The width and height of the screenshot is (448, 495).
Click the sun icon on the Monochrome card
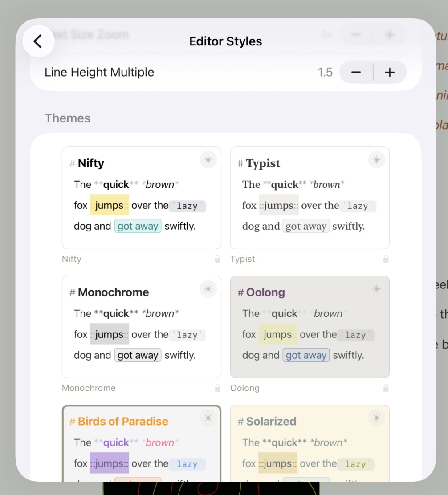208,289
